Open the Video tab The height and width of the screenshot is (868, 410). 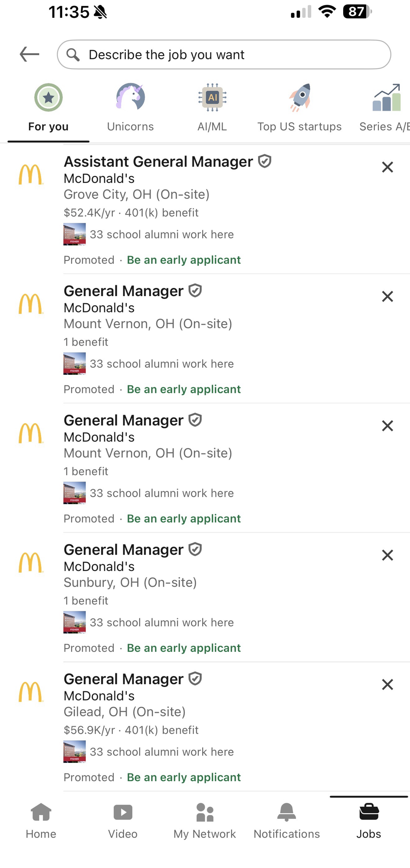click(123, 820)
